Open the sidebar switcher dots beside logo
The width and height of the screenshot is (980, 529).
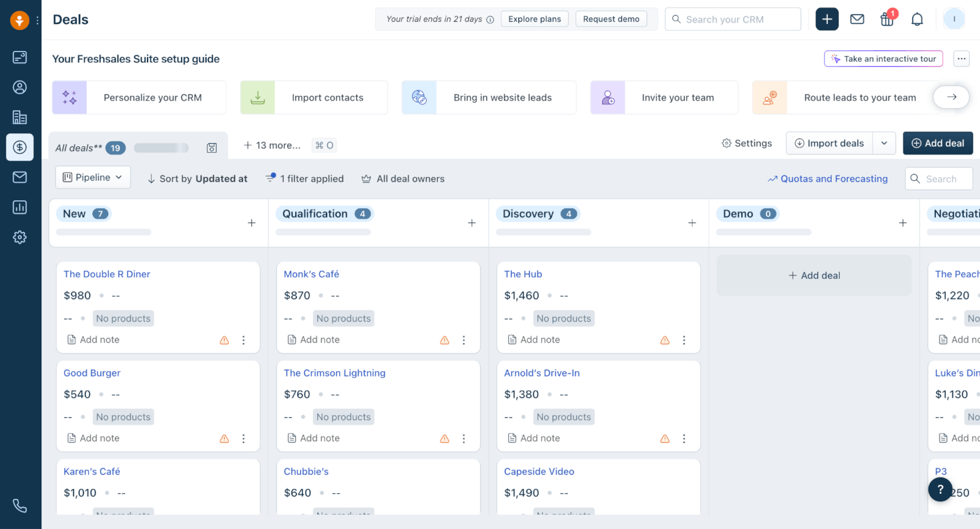38,20
